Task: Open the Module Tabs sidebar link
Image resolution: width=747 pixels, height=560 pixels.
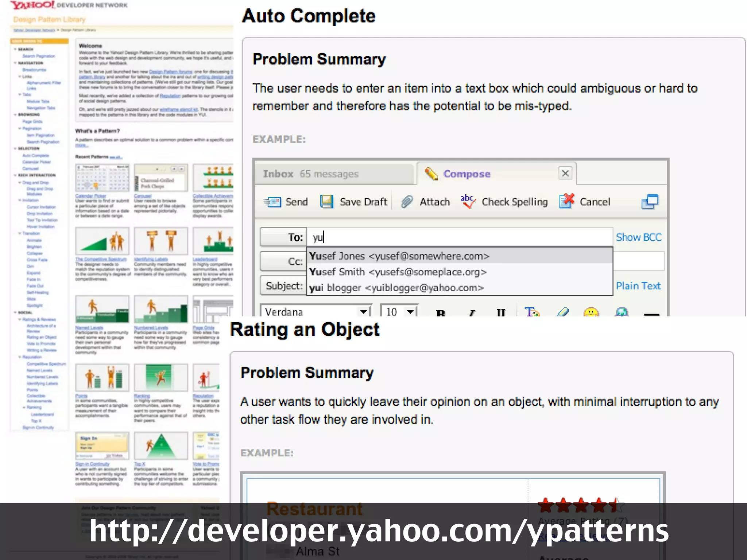Action: coord(38,101)
